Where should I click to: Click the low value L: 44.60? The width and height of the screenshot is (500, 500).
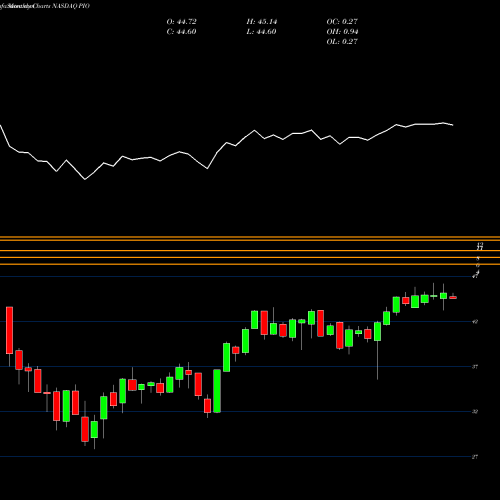(x=261, y=32)
